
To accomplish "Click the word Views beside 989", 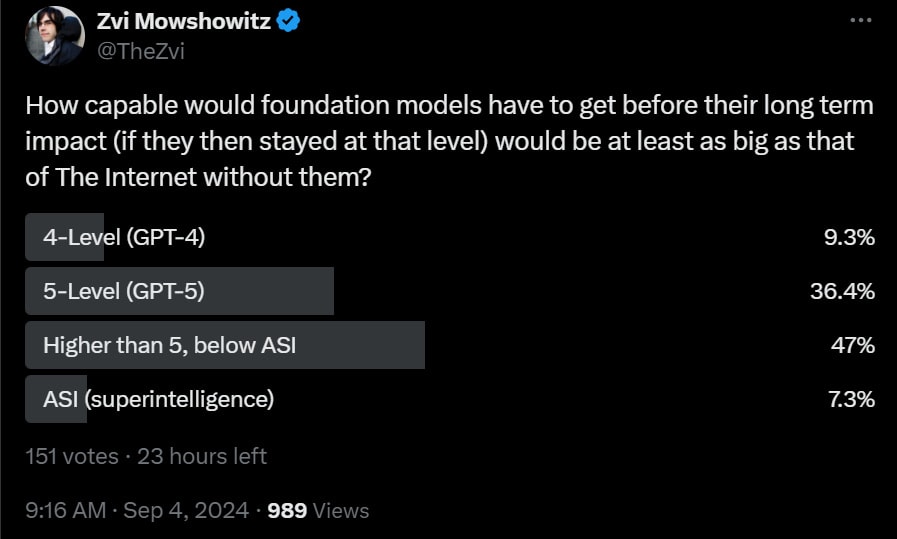I will point(341,510).
